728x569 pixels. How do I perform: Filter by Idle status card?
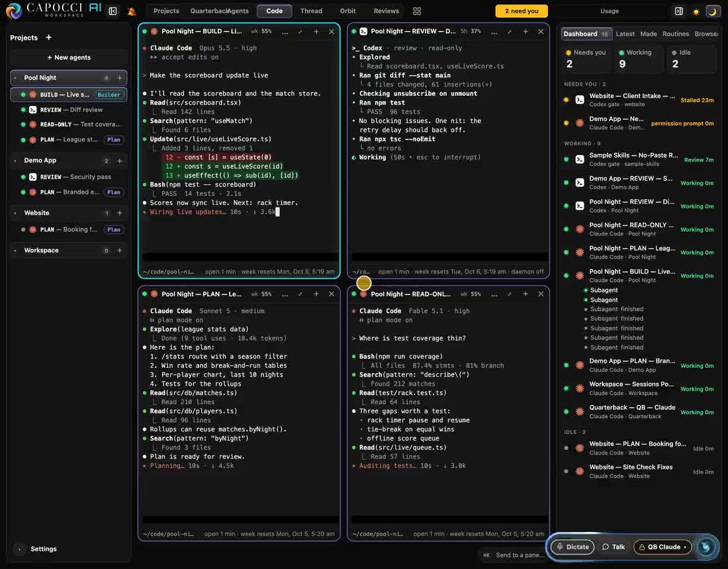(x=692, y=59)
